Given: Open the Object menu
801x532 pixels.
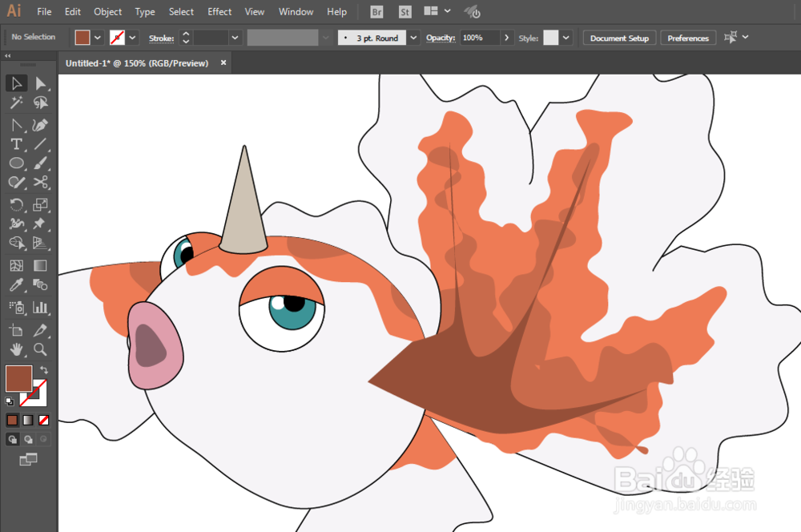Looking at the screenshot, I should tap(108, 12).
